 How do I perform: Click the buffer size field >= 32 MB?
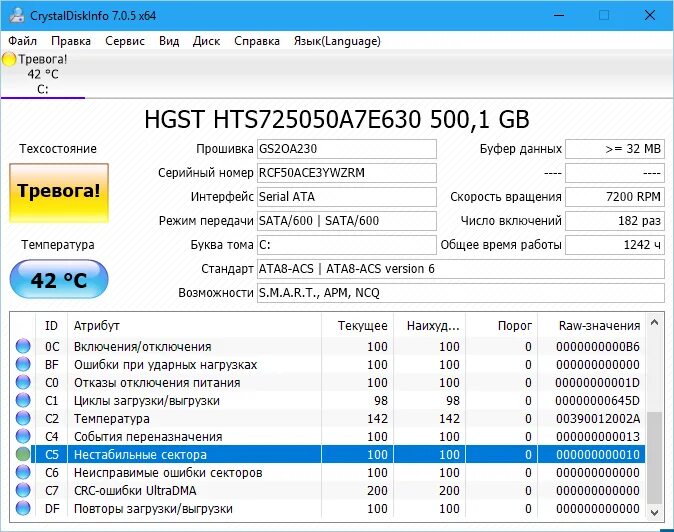(615, 149)
